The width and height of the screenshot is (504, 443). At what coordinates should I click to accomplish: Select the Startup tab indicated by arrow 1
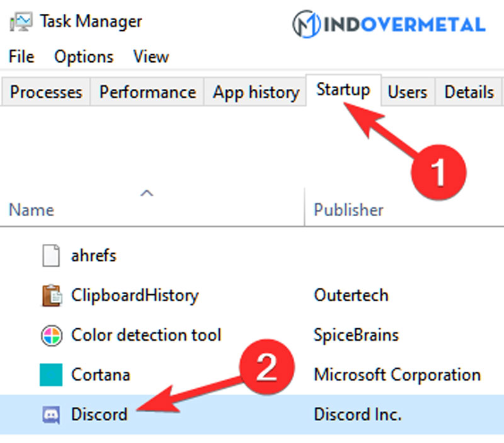(343, 89)
